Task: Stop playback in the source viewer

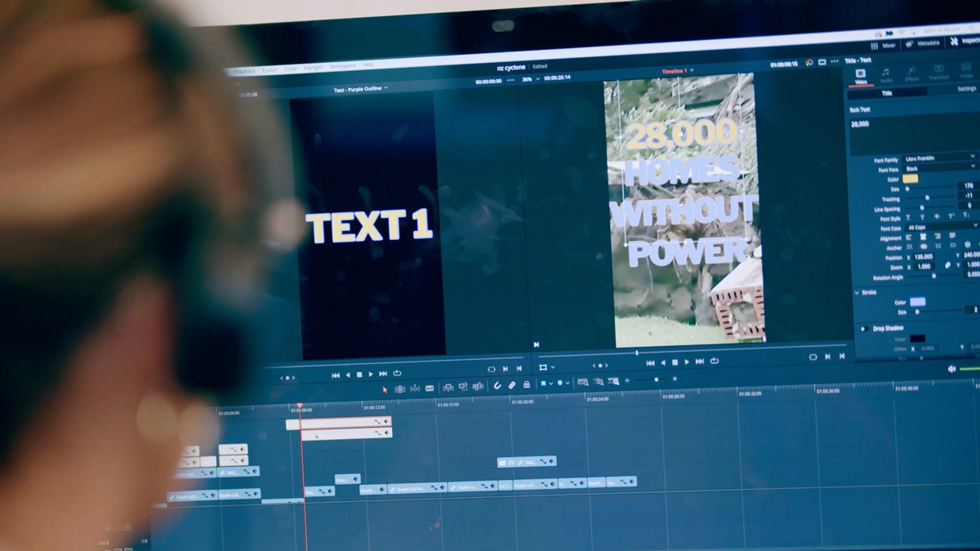Action: click(x=359, y=375)
